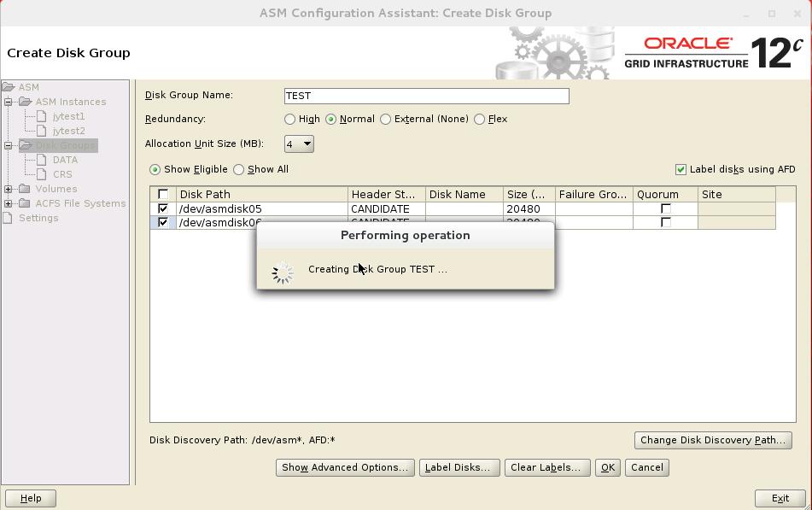Viewport: 812px width, 510px height.
Task: Select Show Eligible disks
Action: tap(155, 169)
